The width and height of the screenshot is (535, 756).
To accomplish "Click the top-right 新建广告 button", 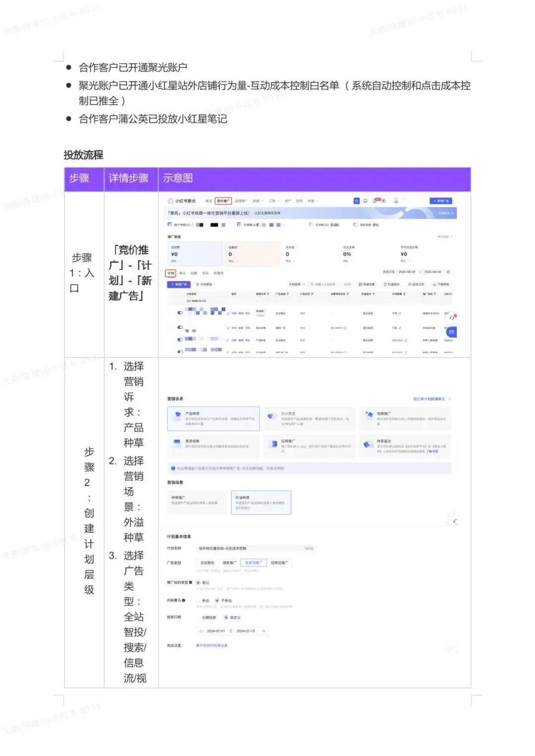I will tap(441, 201).
